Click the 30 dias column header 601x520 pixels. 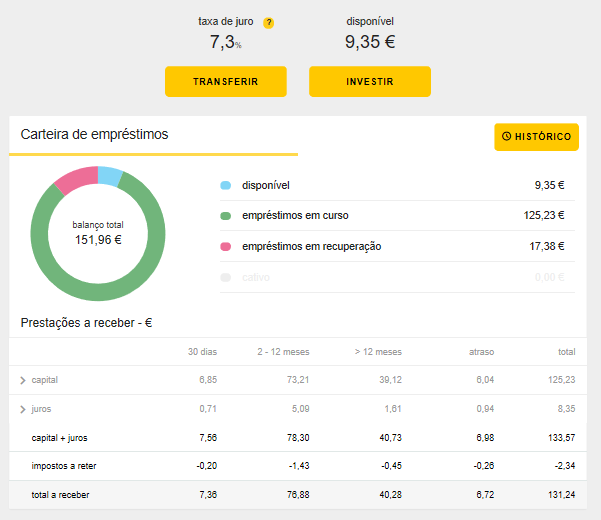click(x=202, y=352)
